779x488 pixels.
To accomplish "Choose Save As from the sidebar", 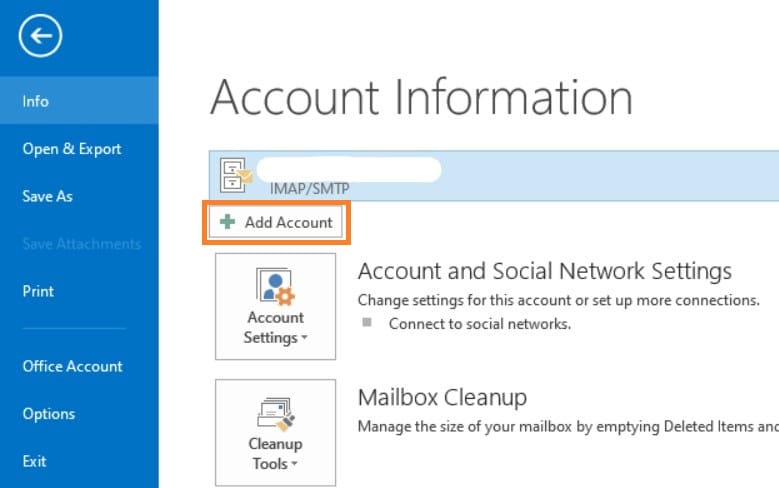I will [47, 197].
